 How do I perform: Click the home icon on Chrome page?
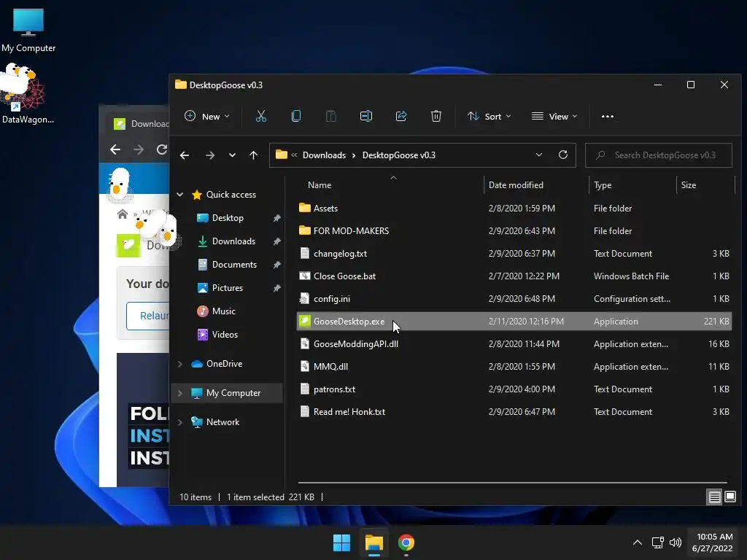pos(123,214)
